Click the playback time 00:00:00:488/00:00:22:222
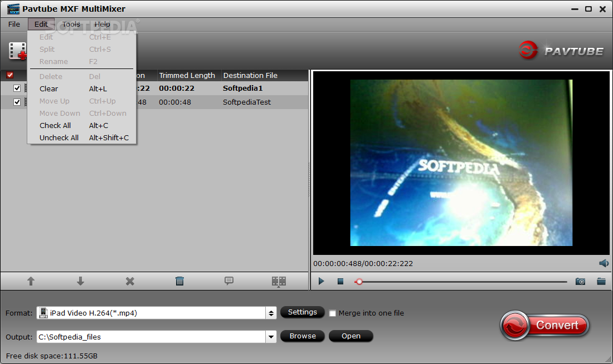Image resolution: width=613 pixels, height=364 pixels. pyautogui.click(x=363, y=264)
